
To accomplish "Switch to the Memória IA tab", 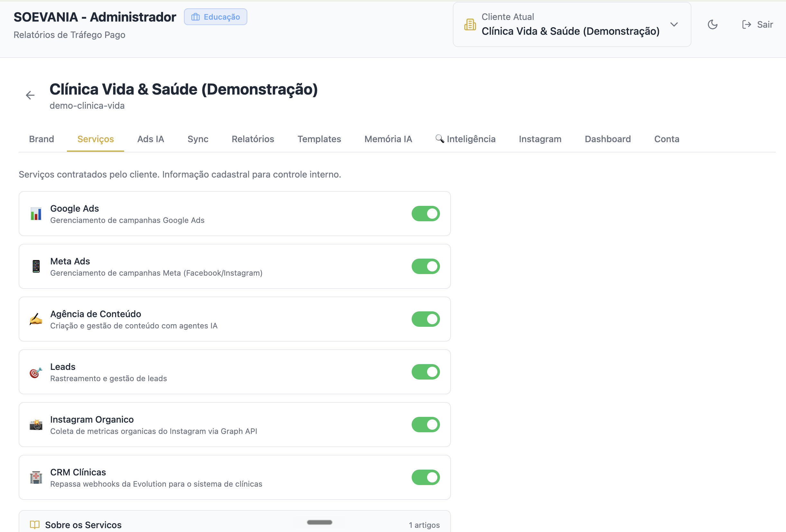I will pyautogui.click(x=388, y=139).
